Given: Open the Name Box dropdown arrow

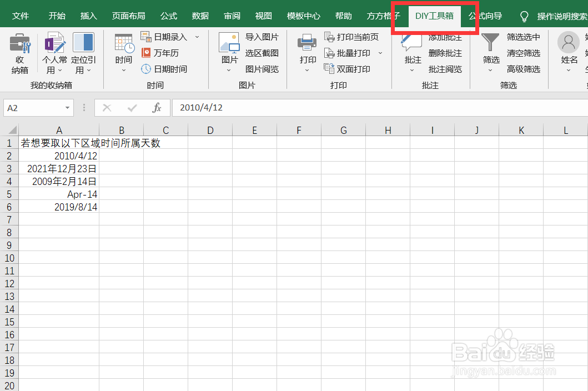Looking at the screenshot, I should [x=68, y=108].
